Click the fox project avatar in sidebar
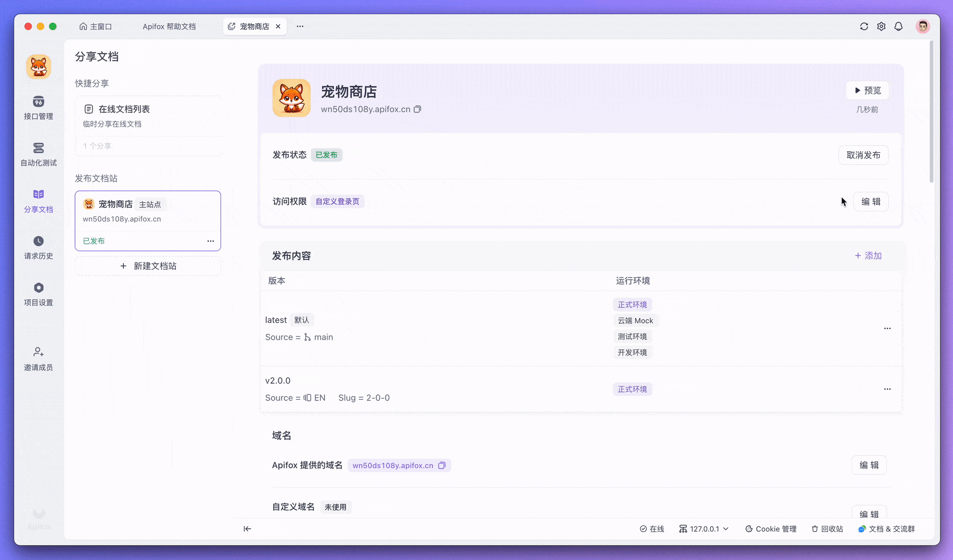953x560 pixels. pyautogui.click(x=39, y=67)
